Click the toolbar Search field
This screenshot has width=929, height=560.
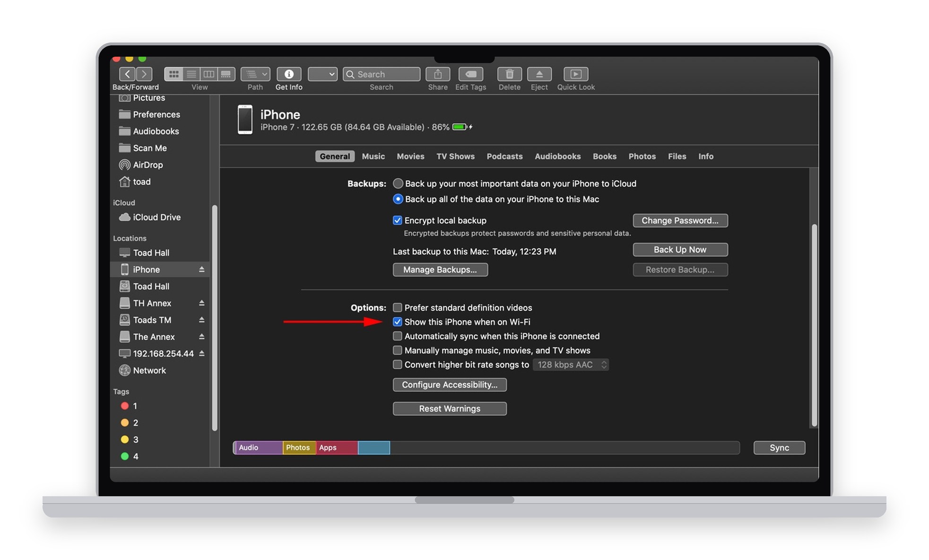381,74
